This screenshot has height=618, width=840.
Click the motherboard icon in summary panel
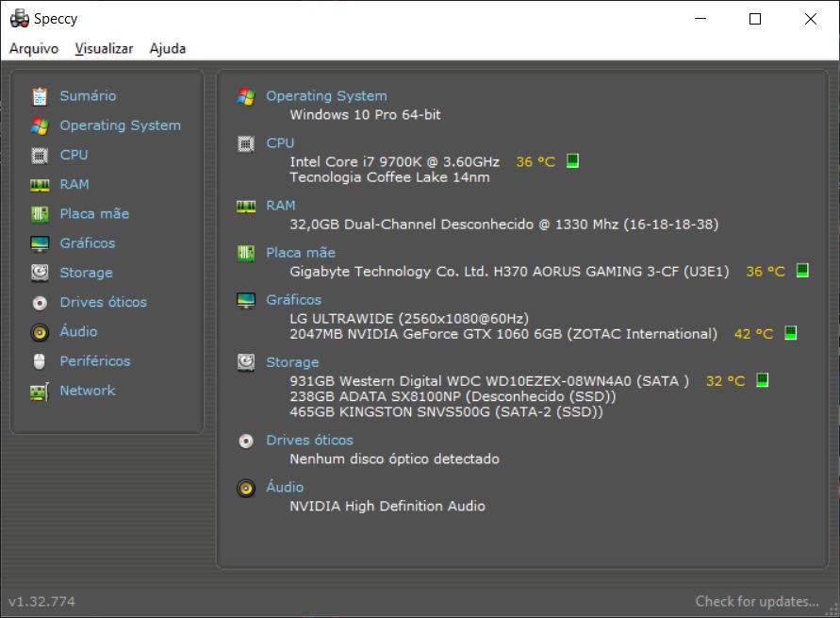(246, 253)
